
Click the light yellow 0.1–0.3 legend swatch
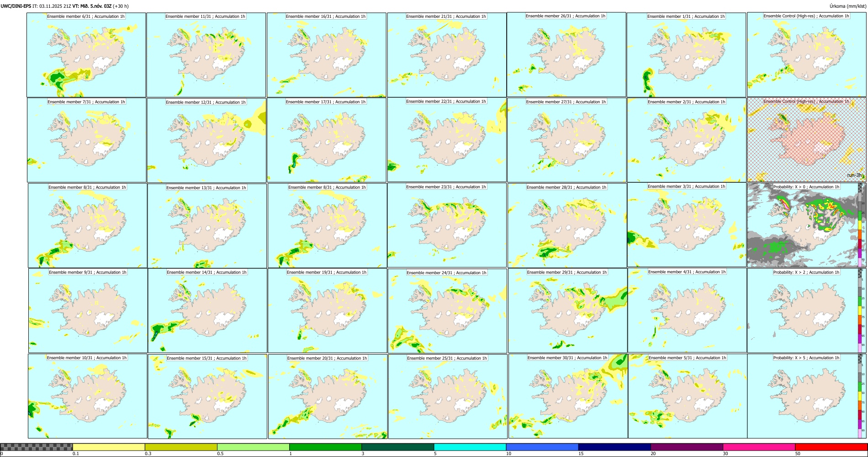[x=109, y=447]
